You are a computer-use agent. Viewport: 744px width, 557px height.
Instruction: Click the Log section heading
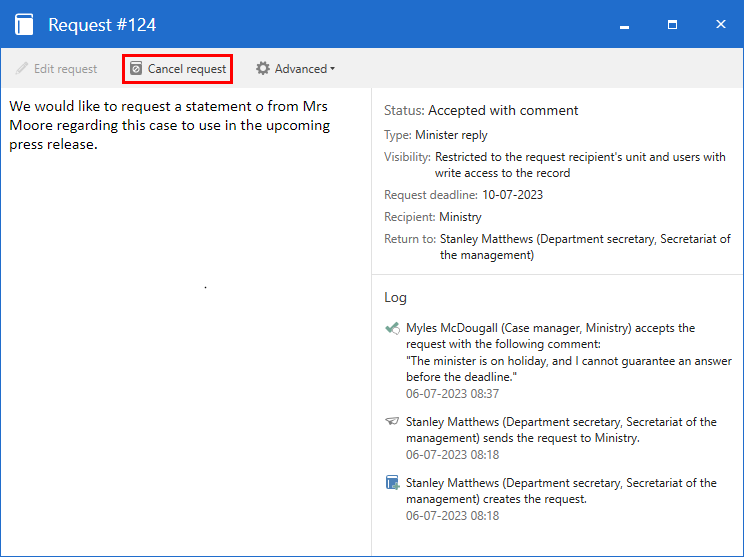[x=396, y=297]
